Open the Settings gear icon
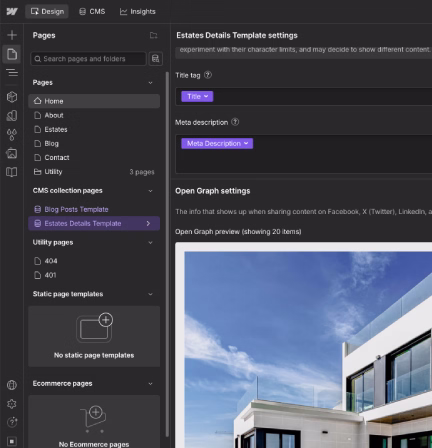Image resolution: width=432 pixels, height=448 pixels. coord(12,404)
